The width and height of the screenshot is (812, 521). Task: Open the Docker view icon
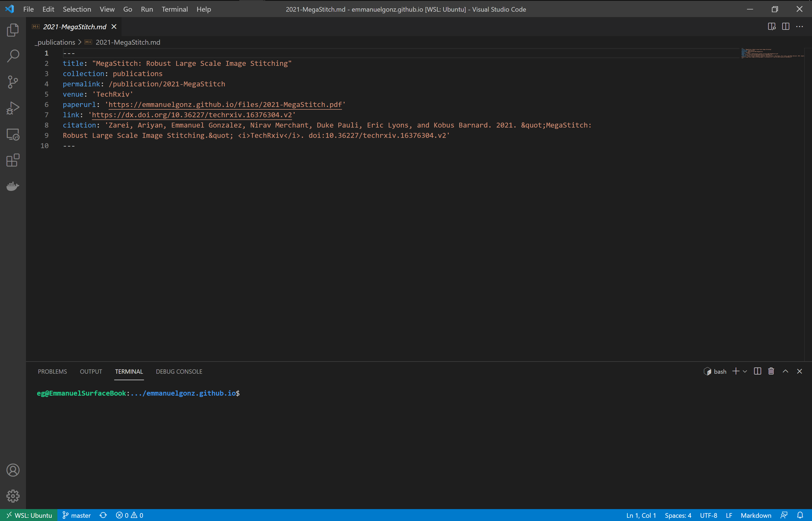click(13, 186)
